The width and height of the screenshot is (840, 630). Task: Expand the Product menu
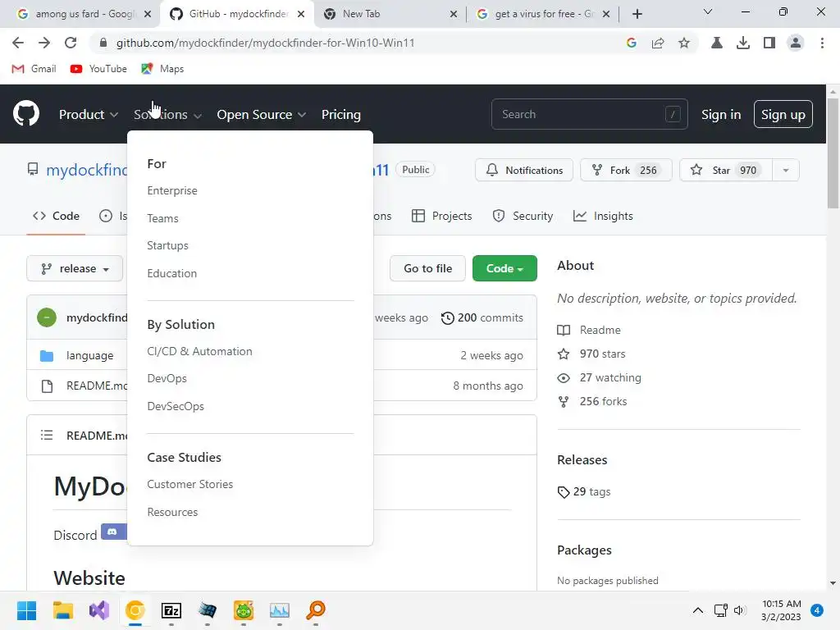[x=89, y=114]
